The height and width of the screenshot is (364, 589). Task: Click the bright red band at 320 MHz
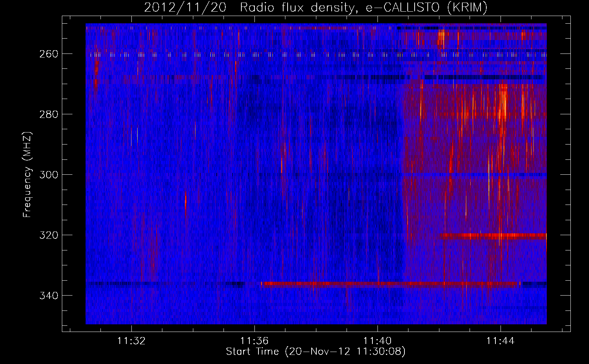[492, 236]
